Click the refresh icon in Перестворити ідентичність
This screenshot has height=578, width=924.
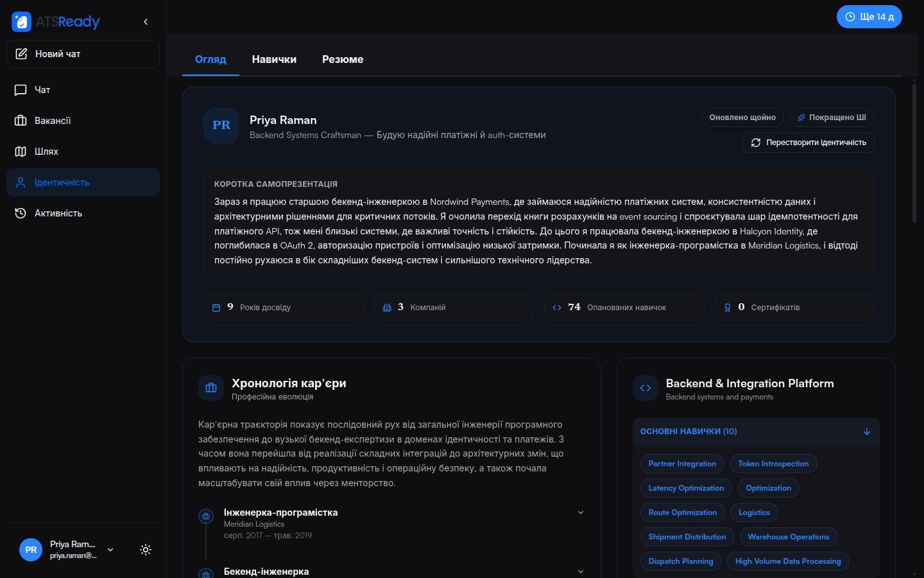pyautogui.click(x=756, y=143)
